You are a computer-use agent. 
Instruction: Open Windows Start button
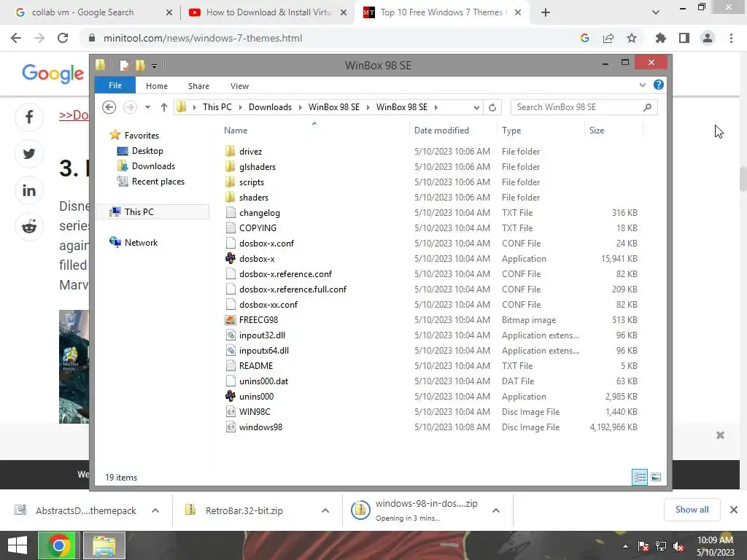click(18, 545)
